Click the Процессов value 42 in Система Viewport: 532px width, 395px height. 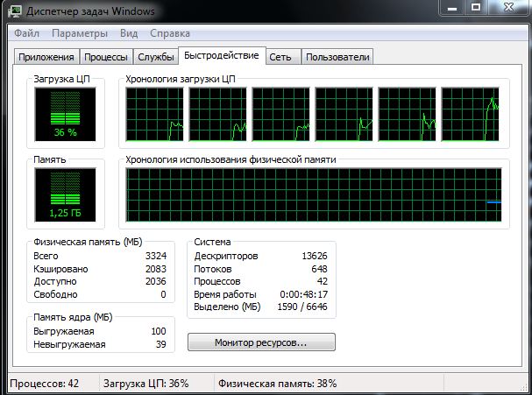pos(322,281)
